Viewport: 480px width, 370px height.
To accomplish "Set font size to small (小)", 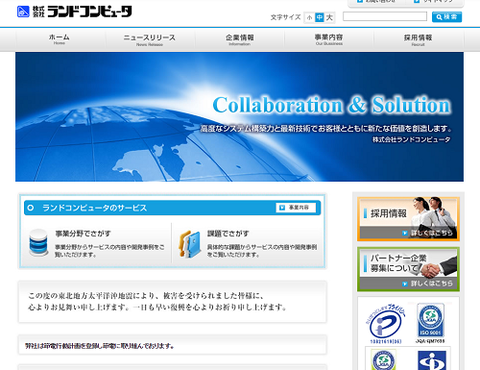I will click(310, 17).
